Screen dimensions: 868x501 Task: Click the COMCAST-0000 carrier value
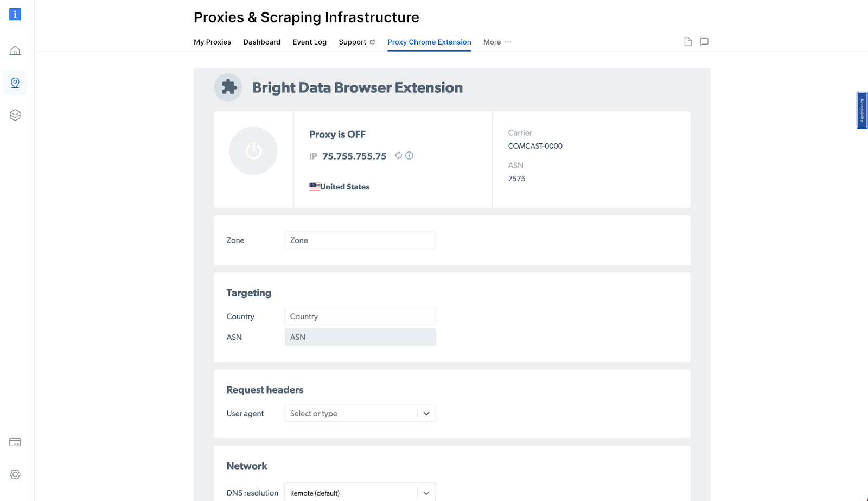pyautogui.click(x=535, y=146)
